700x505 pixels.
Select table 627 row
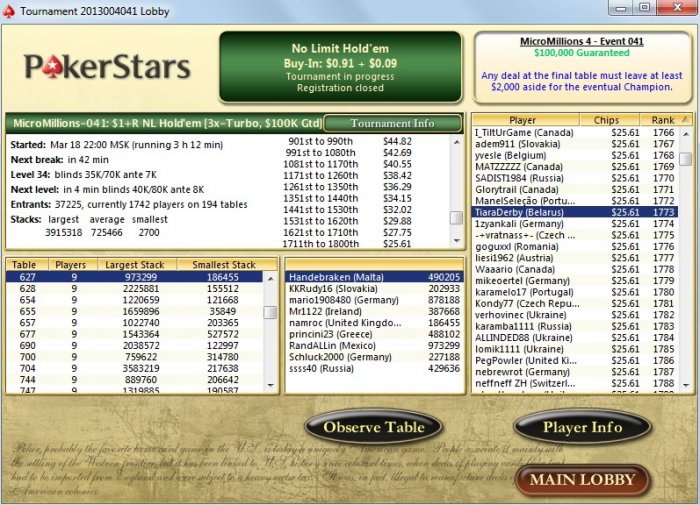pyautogui.click(x=134, y=277)
